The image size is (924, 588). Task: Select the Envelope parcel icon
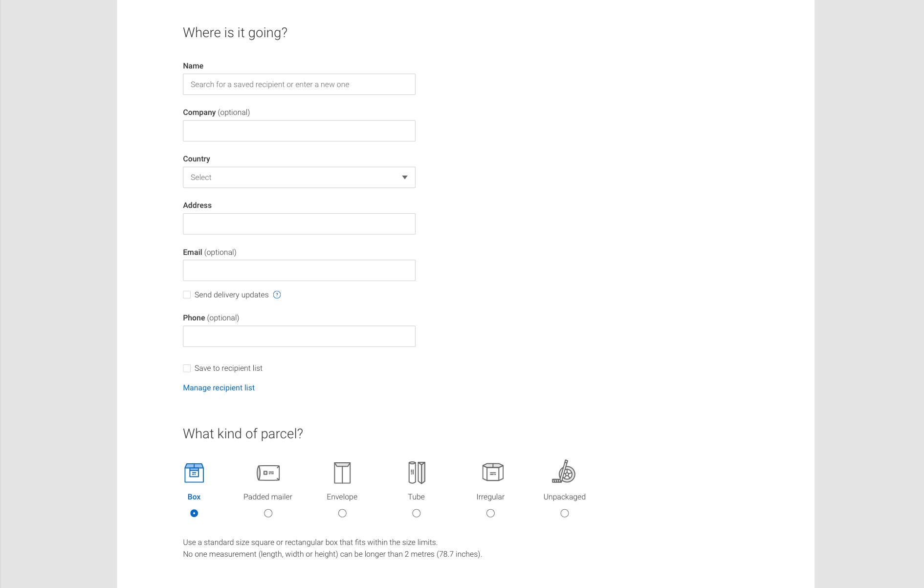342,473
